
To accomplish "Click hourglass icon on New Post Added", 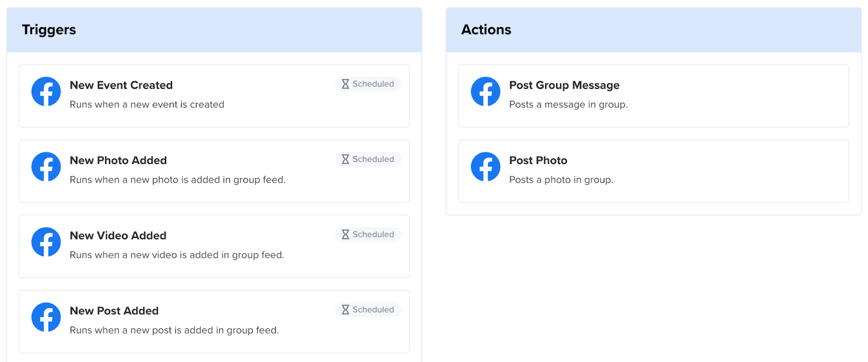I will click(345, 309).
